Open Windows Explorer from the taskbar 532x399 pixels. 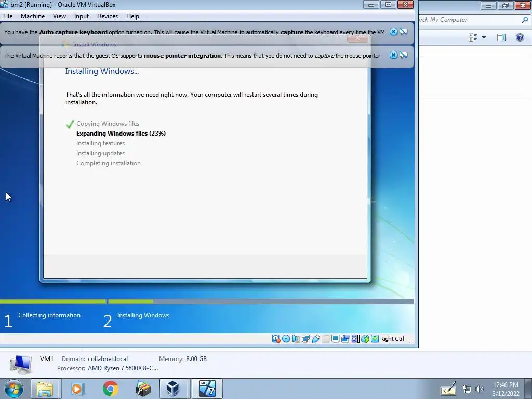[x=45, y=389]
